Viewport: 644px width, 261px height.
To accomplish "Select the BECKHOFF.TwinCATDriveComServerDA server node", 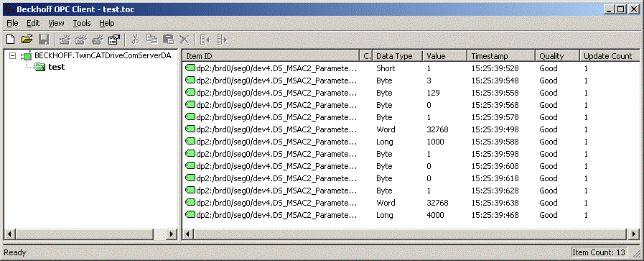I will pos(103,55).
